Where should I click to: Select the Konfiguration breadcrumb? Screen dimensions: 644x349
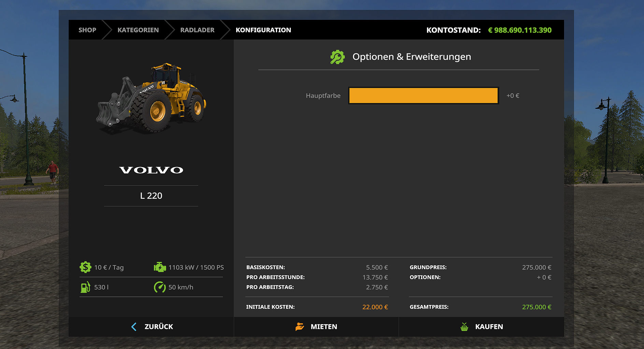click(263, 30)
